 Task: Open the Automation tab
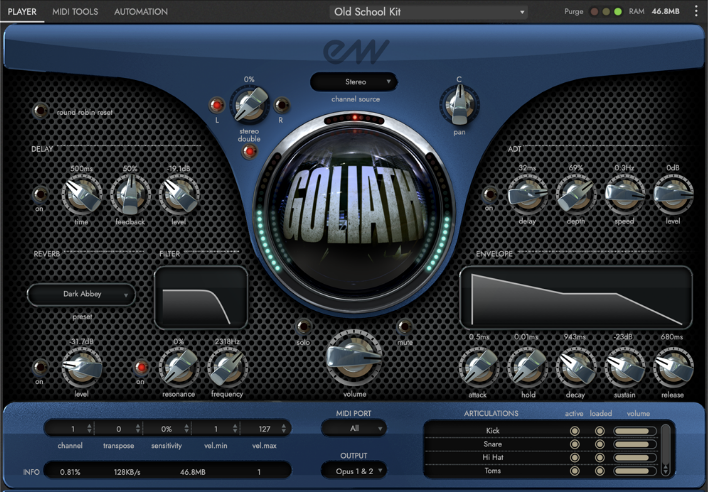pos(141,12)
